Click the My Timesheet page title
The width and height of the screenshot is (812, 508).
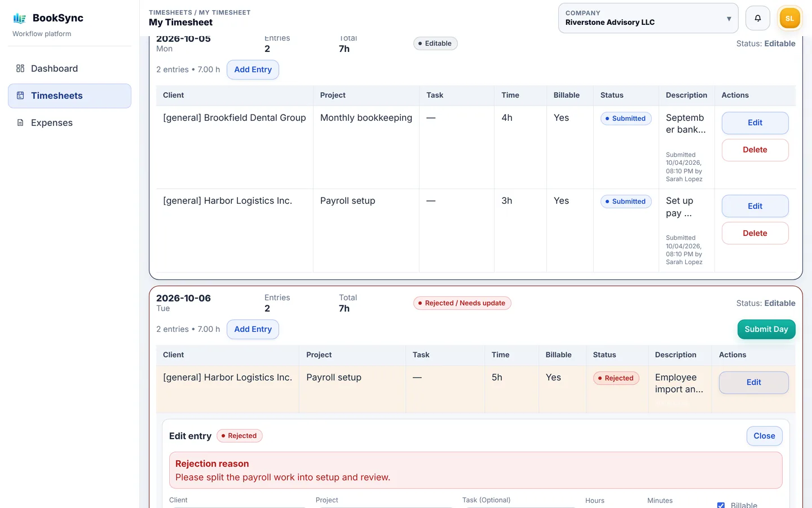[180, 23]
